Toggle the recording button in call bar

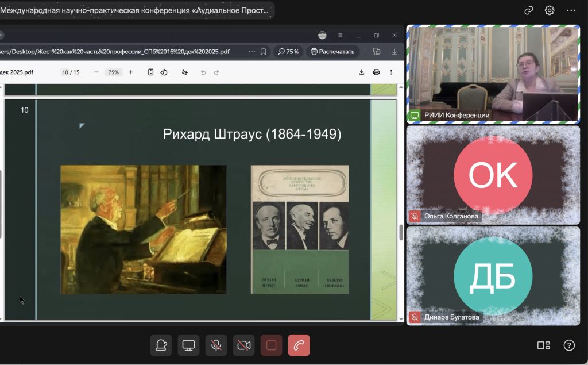(271, 345)
